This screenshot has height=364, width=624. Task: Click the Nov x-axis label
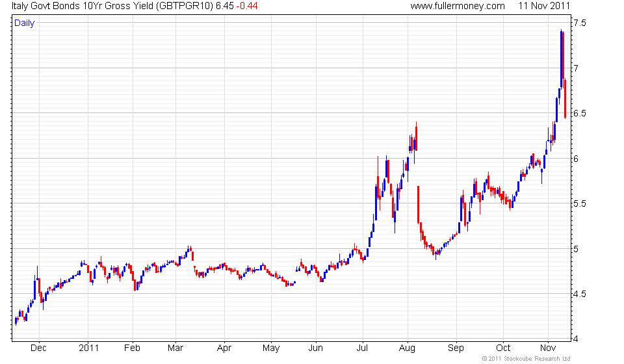click(x=548, y=348)
